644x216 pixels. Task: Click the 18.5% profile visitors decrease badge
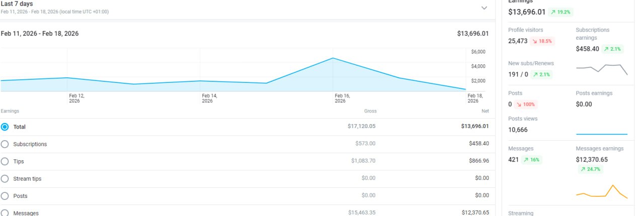pyautogui.click(x=542, y=41)
